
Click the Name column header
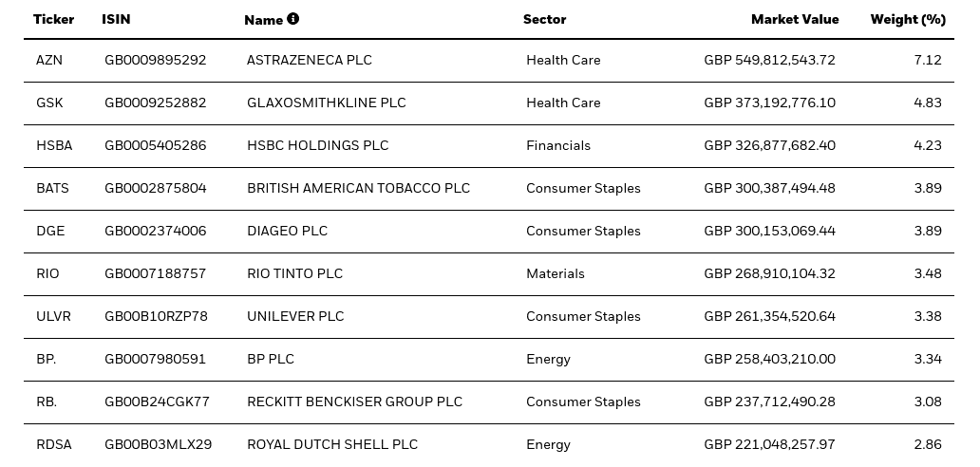263,20
